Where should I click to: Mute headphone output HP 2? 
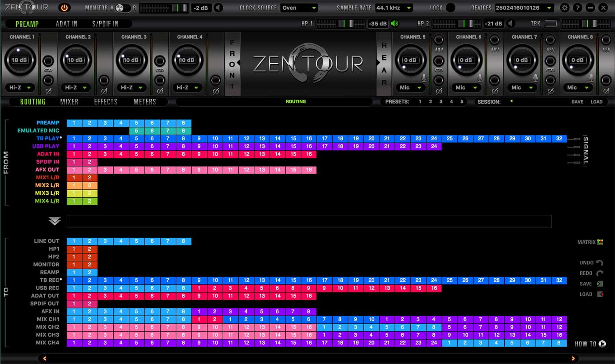coord(510,24)
